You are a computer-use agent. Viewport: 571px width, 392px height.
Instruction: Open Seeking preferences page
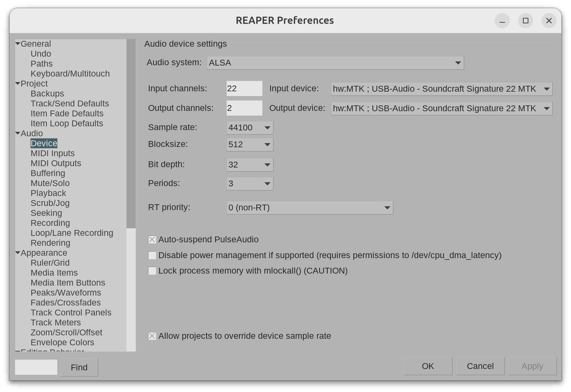(46, 213)
